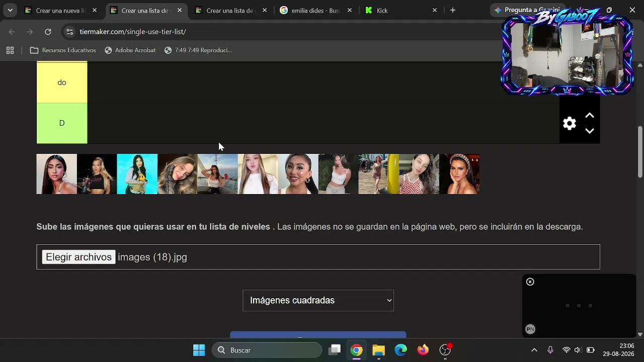Click the green 'D' tier label
The image size is (644, 362).
tap(62, 123)
